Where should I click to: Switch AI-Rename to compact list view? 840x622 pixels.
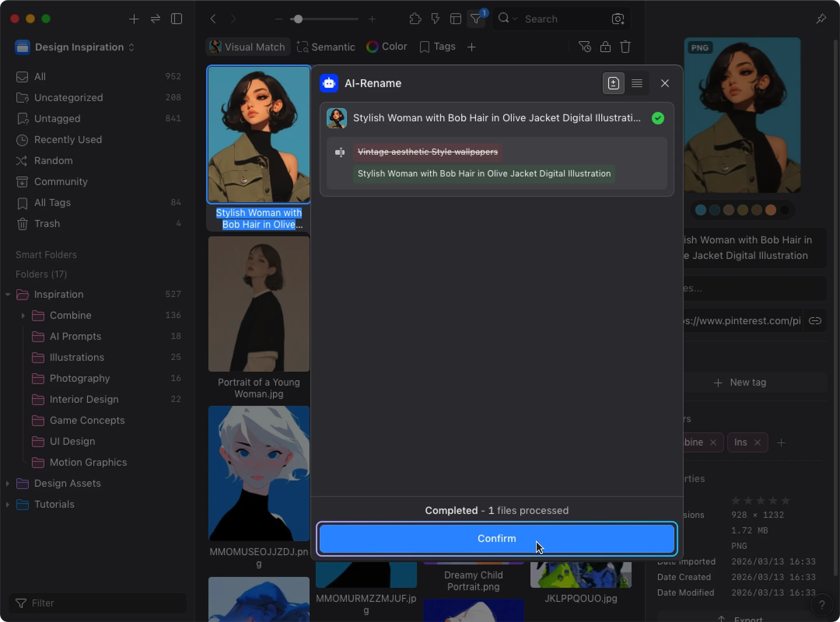637,83
